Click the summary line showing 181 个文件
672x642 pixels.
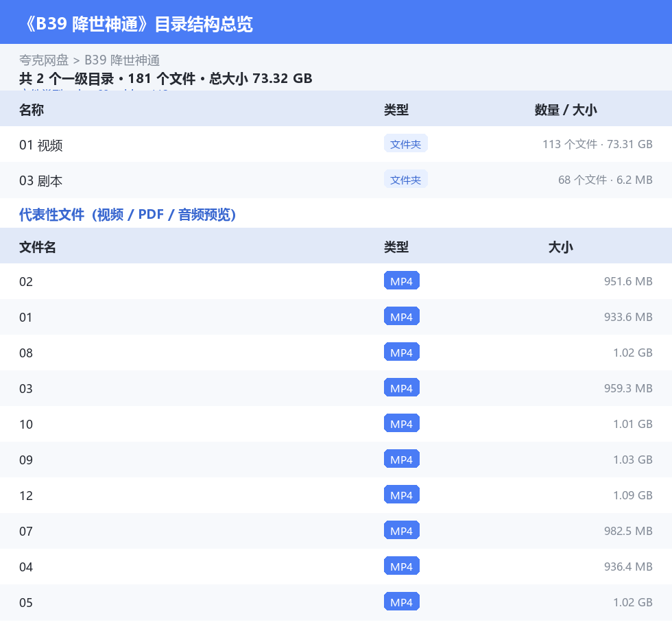pos(165,78)
